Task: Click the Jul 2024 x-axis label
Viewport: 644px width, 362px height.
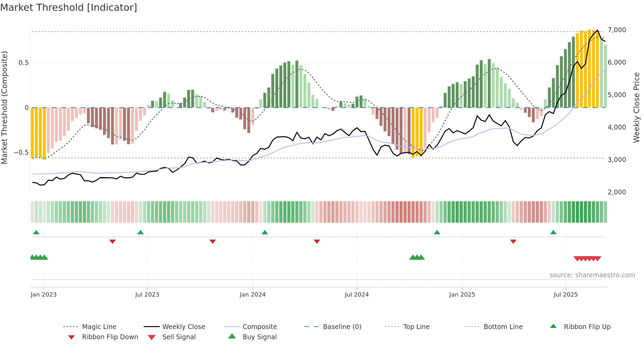Action: tap(357, 294)
